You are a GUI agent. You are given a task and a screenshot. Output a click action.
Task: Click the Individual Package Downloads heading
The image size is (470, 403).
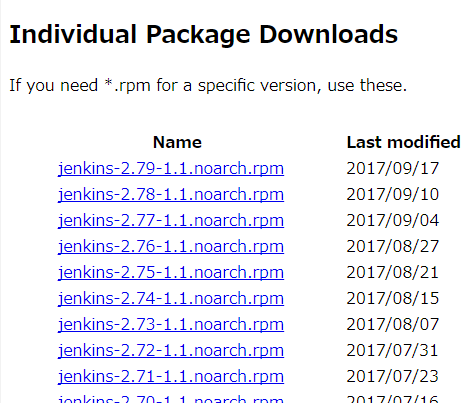[x=204, y=35]
